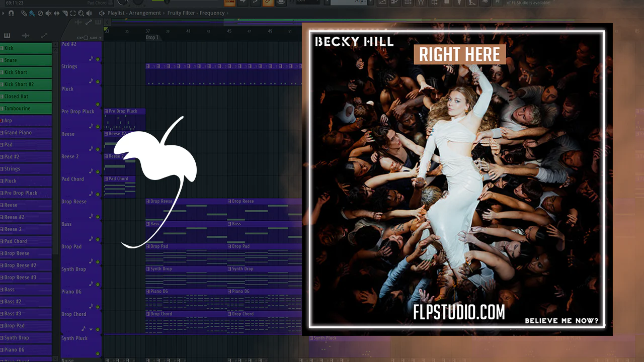Click the speaker icon before Playlist title
This screenshot has height=362, width=644.
tap(102, 13)
